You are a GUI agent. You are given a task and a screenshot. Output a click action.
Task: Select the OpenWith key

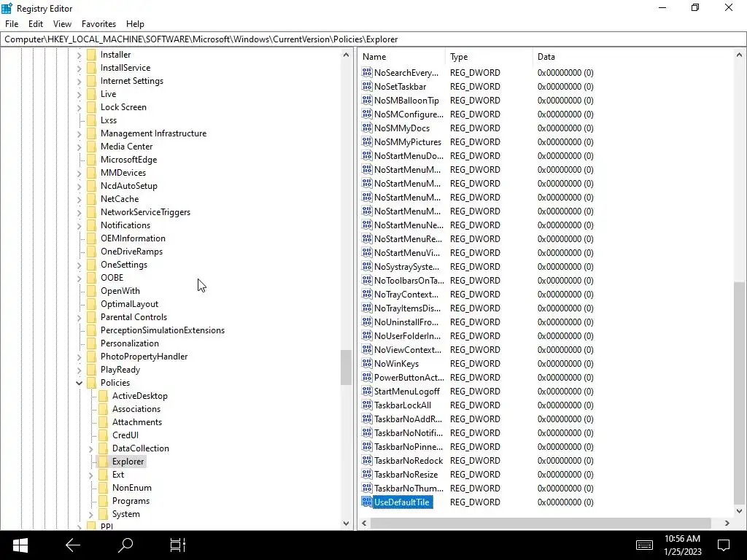(x=120, y=291)
